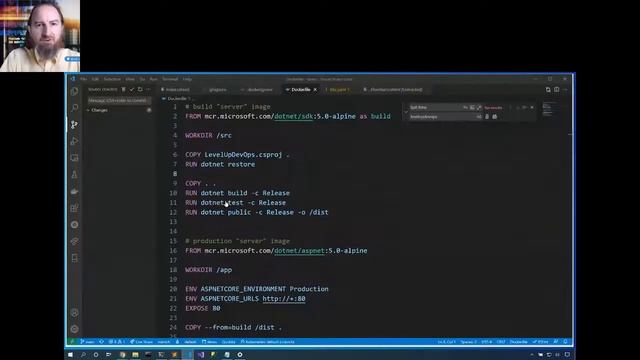Viewport: 640px width, 360px height.
Task: Close the Dockerfile tab
Action: (315, 89)
